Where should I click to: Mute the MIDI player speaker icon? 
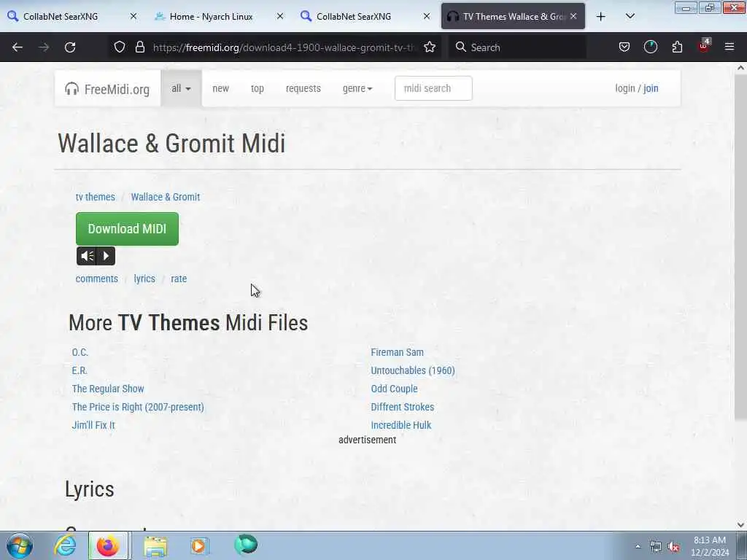click(x=87, y=256)
